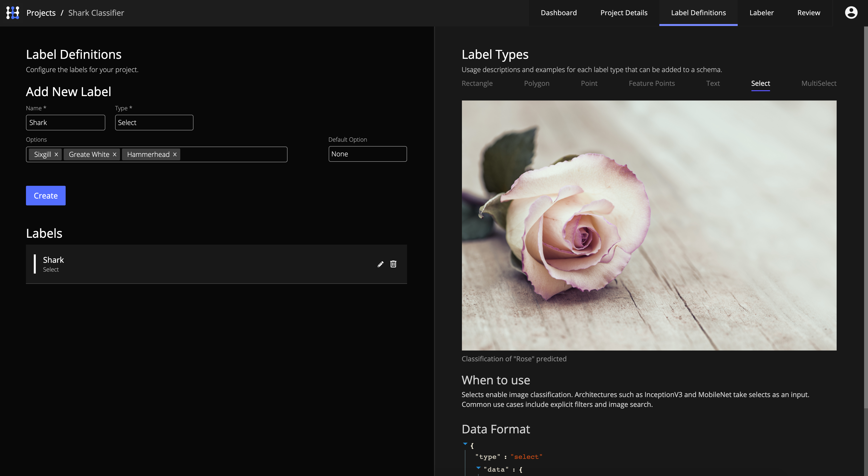This screenshot has width=868, height=476.
Task: Remove the Hammerhead option chip
Action: tap(175, 154)
